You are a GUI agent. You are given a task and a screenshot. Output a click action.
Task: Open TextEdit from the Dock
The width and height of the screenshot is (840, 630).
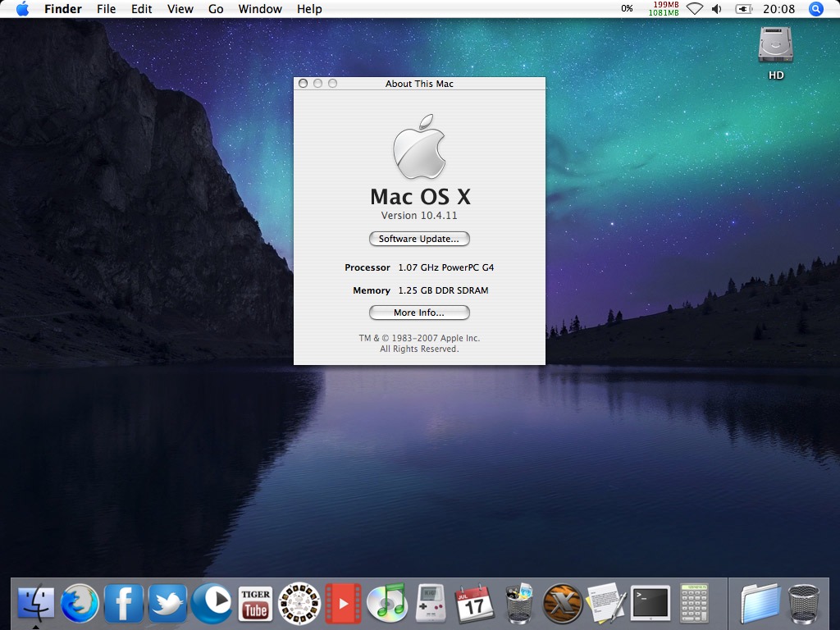(606, 604)
